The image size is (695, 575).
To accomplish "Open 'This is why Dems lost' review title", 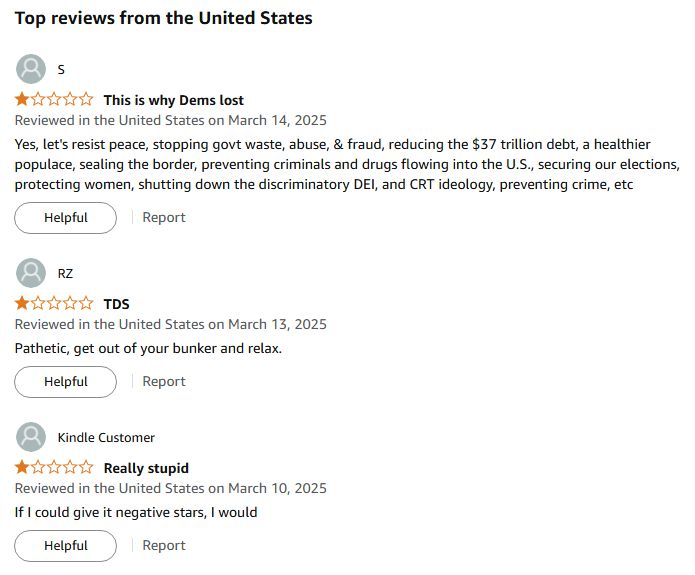I will click(x=174, y=100).
